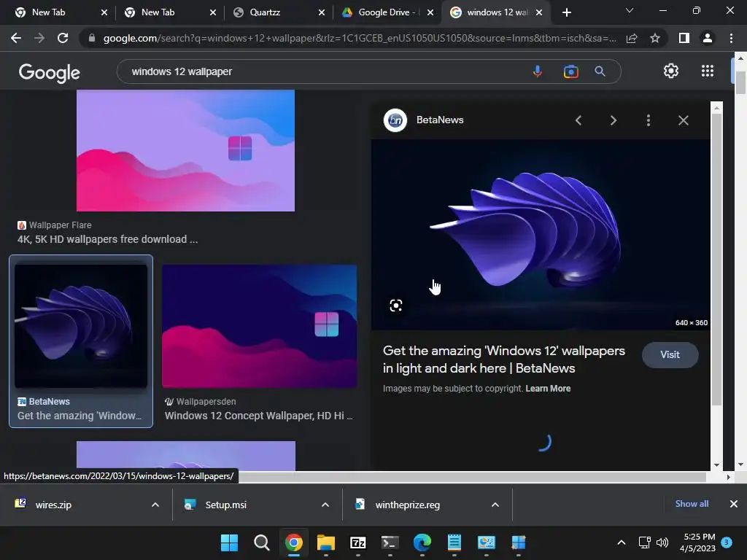
Task: Search by voice microphone icon
Action: pos(538,71)
